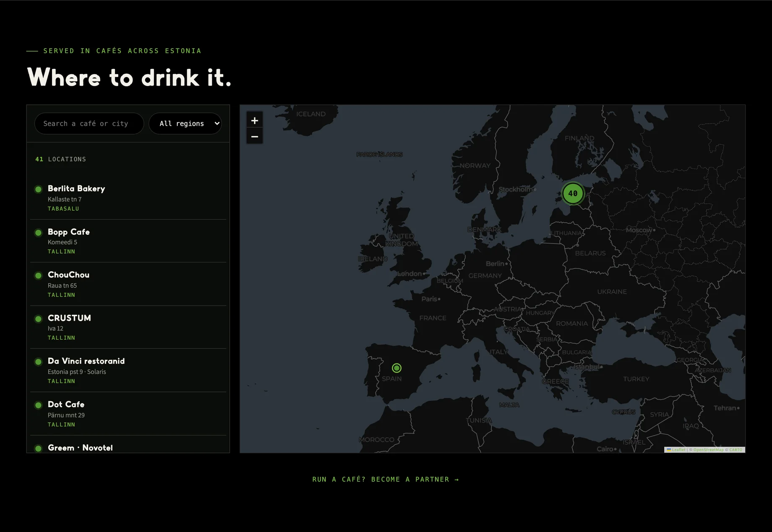Select Bopp Cafe location entry
Image resolution: width=772 pixels, height=532 pixels.
(x=128, y=241)
